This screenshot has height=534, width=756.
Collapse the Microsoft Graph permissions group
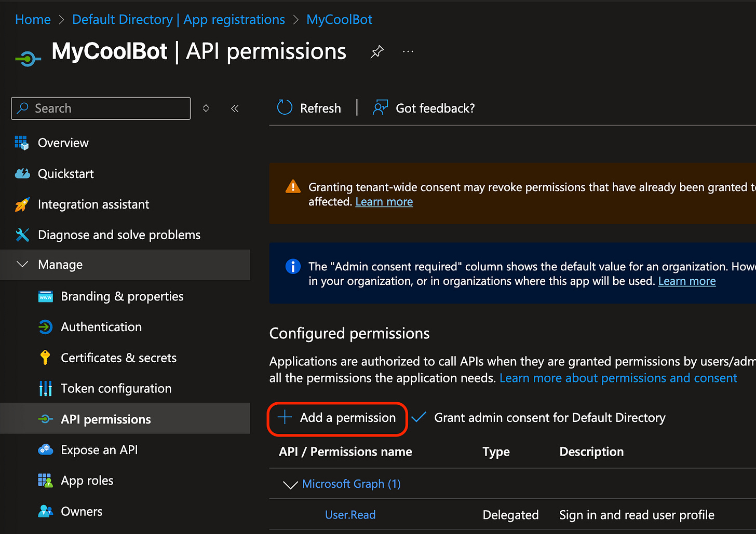pos(289,484)
